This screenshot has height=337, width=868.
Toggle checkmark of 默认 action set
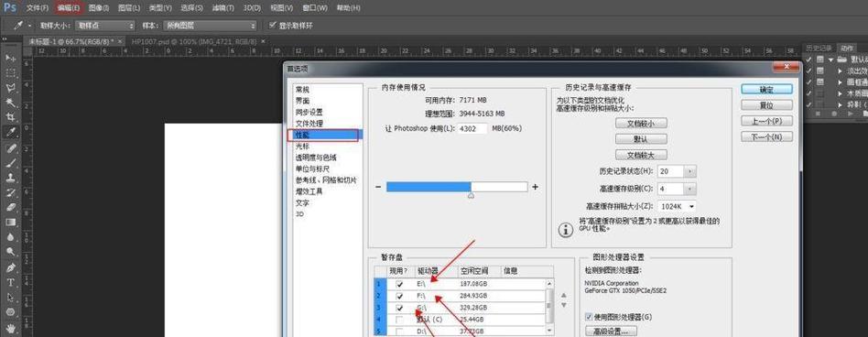[808, 60]
